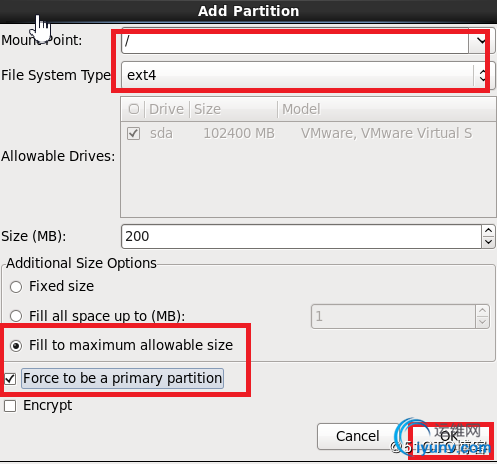
Task: Click the Size (MB) input field
Action: click(x=301, y=236)
